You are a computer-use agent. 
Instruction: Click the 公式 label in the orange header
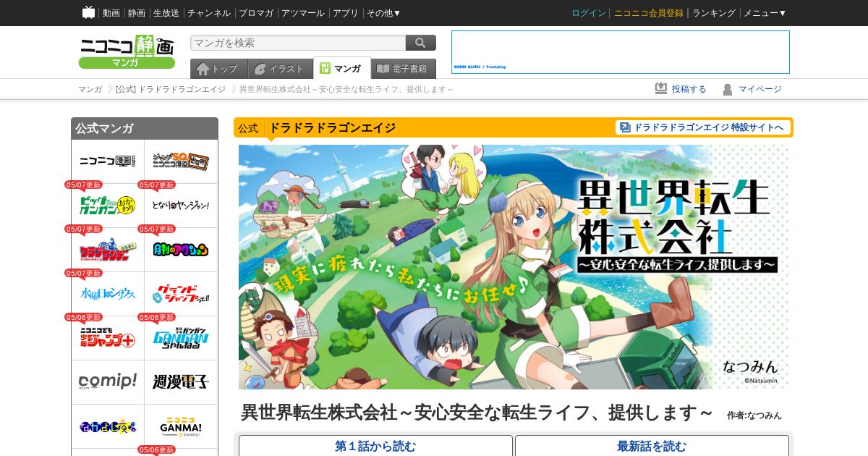pos(248,128)
